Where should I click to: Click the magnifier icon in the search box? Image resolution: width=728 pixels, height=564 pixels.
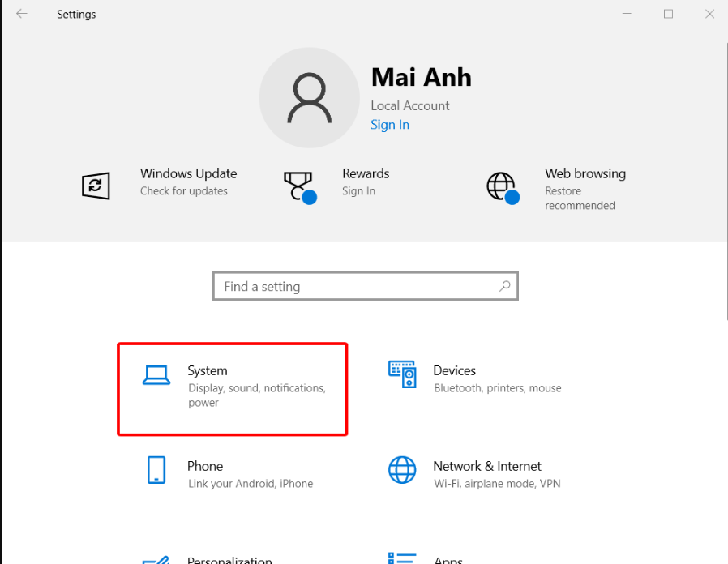point(504,286)
